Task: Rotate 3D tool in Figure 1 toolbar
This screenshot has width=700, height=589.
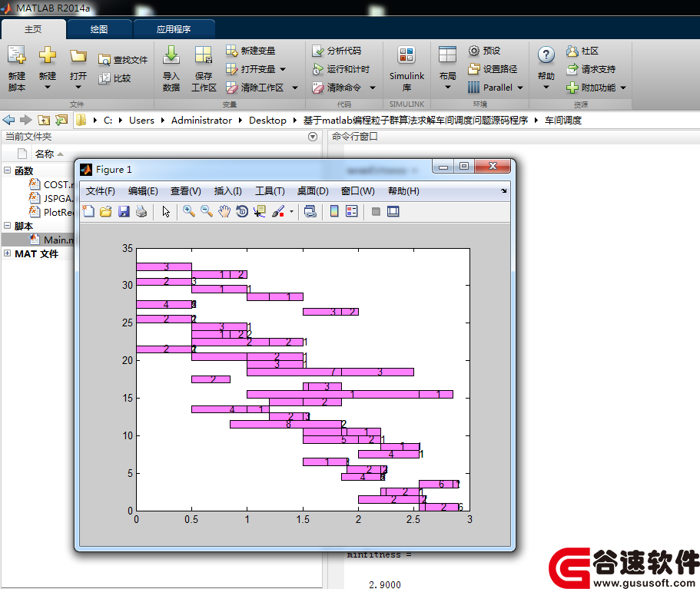Action: point(242,211)
